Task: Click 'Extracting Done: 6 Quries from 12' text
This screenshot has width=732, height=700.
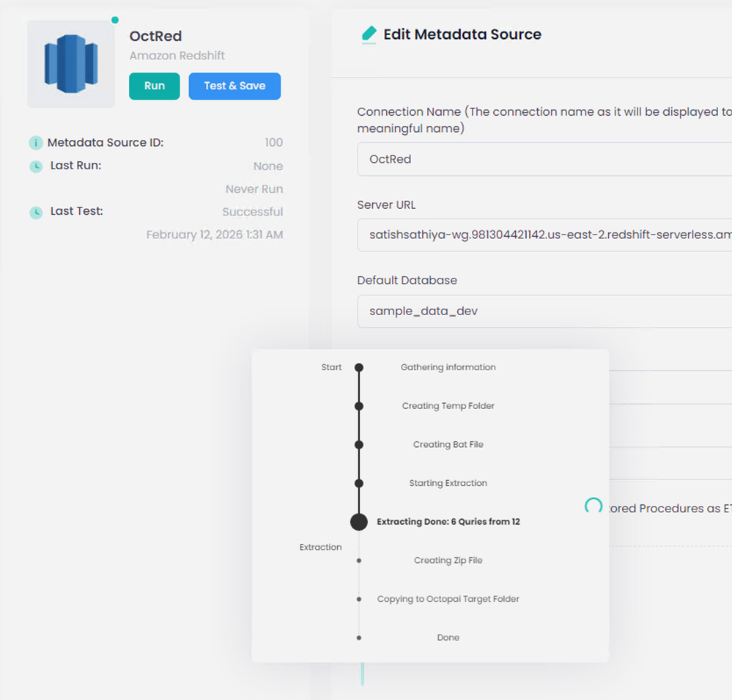Action: click(x=448, y=522)
